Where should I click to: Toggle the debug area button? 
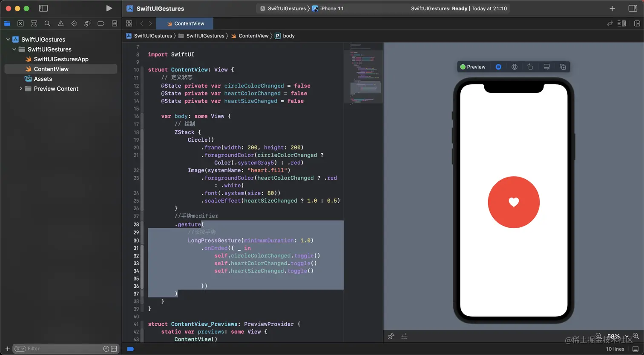point(635,349)
